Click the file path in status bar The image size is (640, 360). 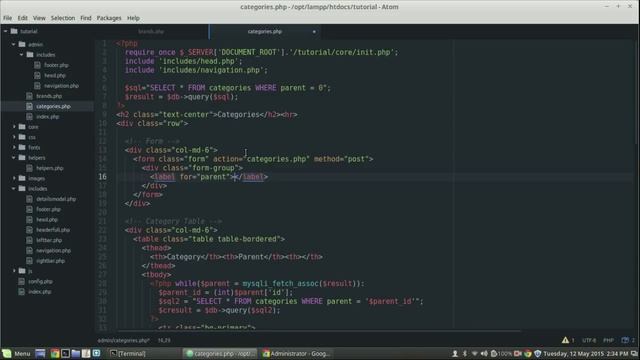(x=124, y=340)
